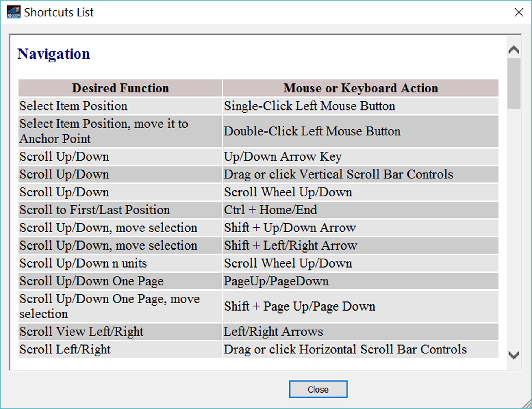
Task: Click the scrollbar down arrow
Action: [x=514, y=355]
